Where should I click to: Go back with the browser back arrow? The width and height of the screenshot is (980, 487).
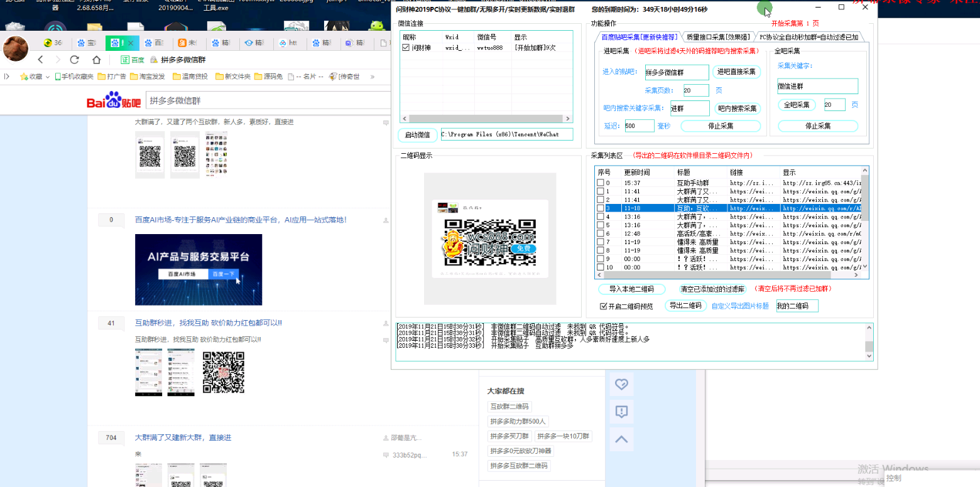[41, 60]
